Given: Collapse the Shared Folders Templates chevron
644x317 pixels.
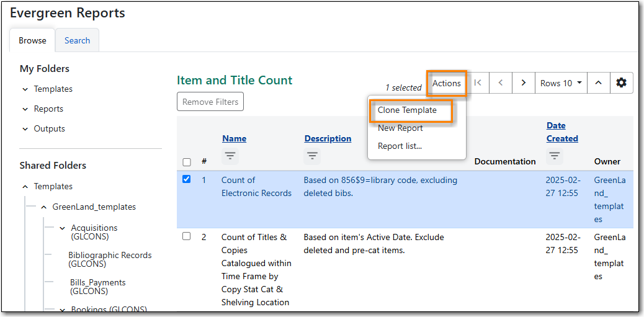Looking at the screenshot, I should pyautogui.click(x=25, y=187).
